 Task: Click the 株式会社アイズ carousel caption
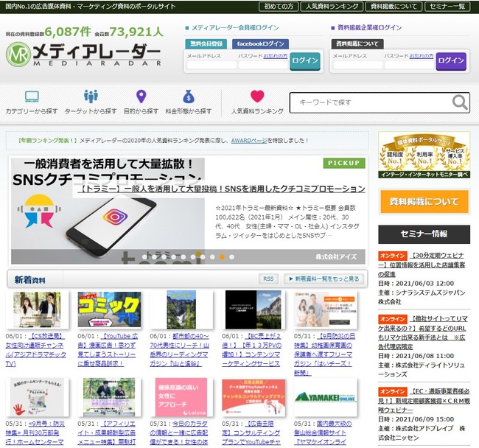[336, 257]
